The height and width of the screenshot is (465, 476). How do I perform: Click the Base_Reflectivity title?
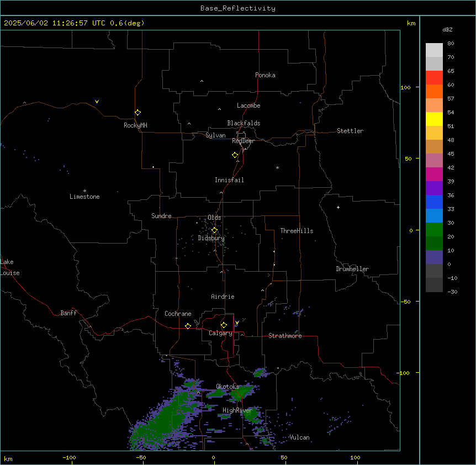(x=238, y=8)
